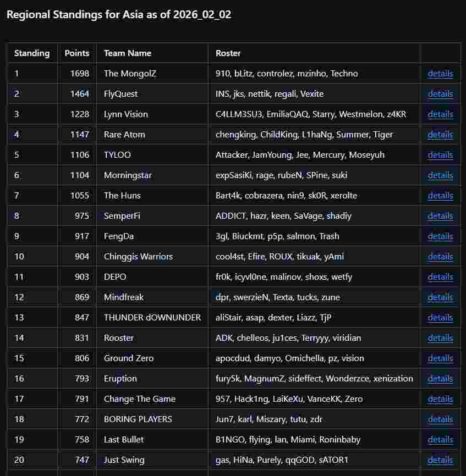This screenshot has height=476, width=466.
Task: View details for Eruption team
Action: pyautogui.click(x=440, y=379)
